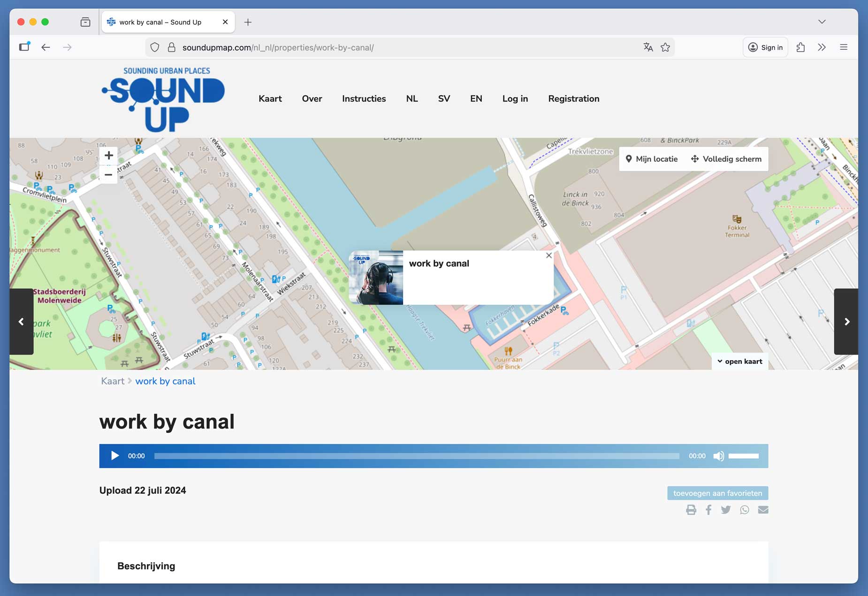868x596 pixels.
Task: Zoom out on the map
Action: 109,175
